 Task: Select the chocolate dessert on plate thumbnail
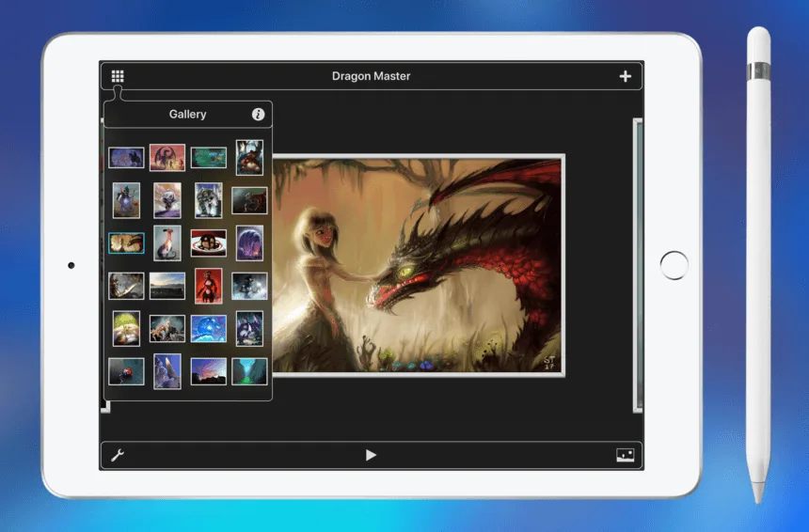pos(209,243)
